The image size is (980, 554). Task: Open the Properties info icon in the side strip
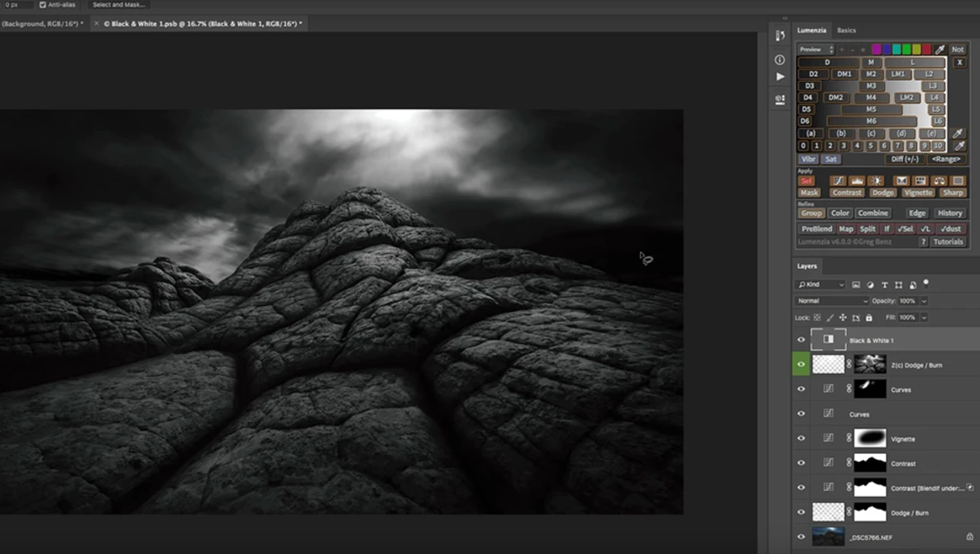[x=780, y=60]
